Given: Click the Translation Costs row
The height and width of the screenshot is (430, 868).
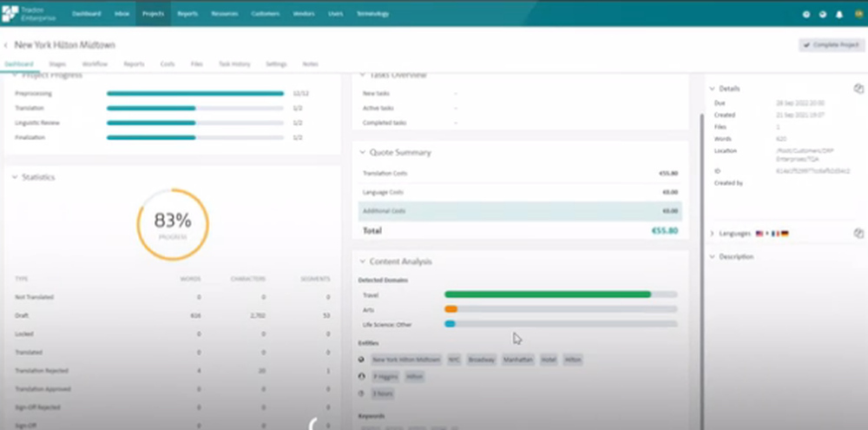Looking at the screenshot, I should point(520,174).
